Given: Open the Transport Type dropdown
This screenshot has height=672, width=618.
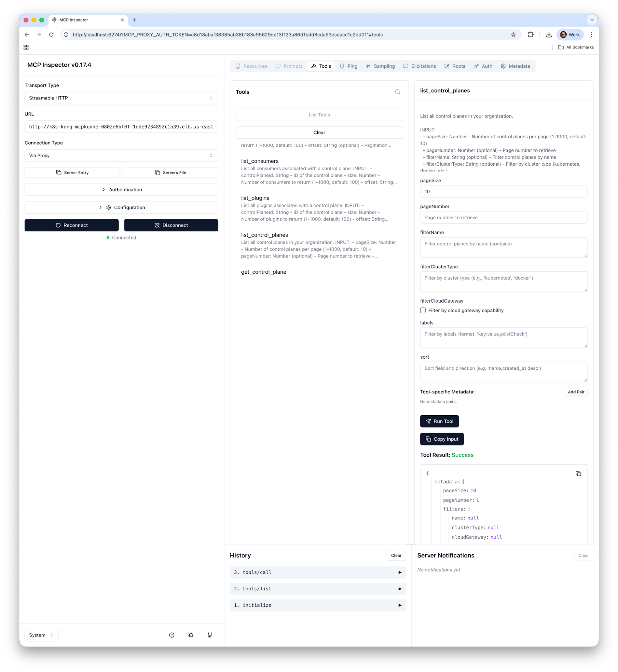Looking at the screenshot, I should point(121,98).
